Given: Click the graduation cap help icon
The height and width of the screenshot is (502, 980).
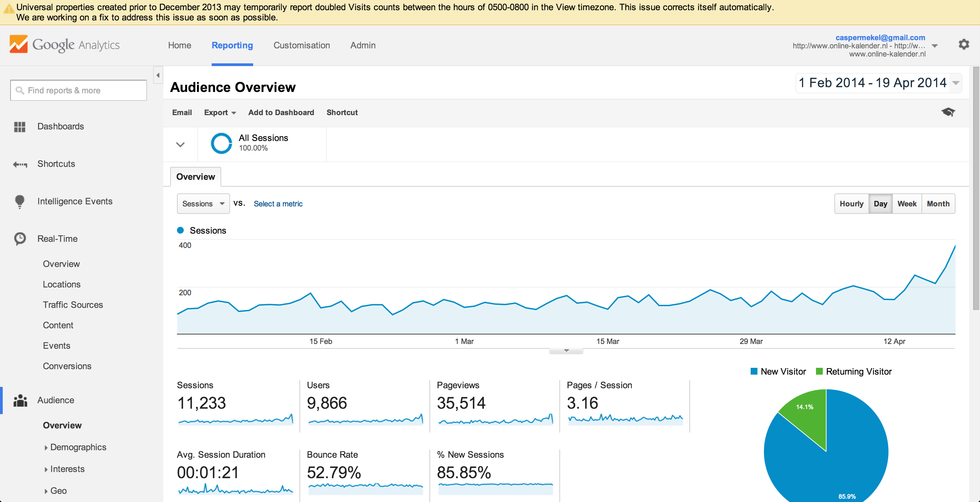Looking at the screenshot, I should [x=948, y=112].
